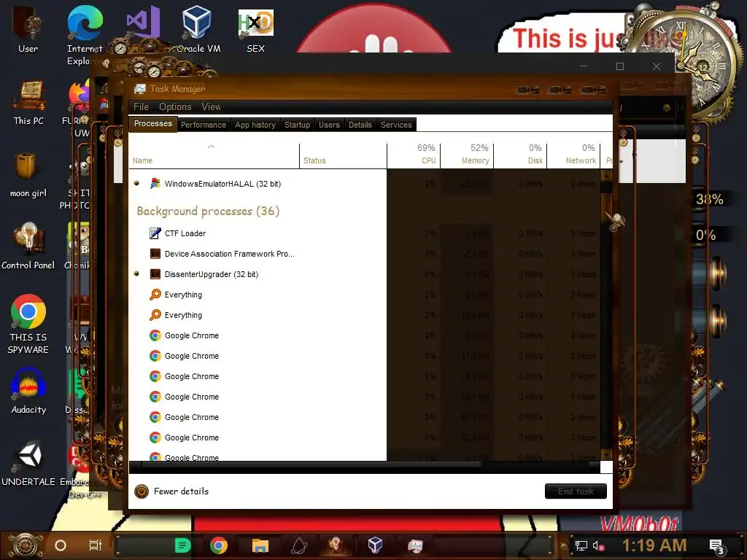The width and height of the screenshot is (747, 560).
Task: Click the DissenterUpgrader process icon
Action: click(155, 274)
